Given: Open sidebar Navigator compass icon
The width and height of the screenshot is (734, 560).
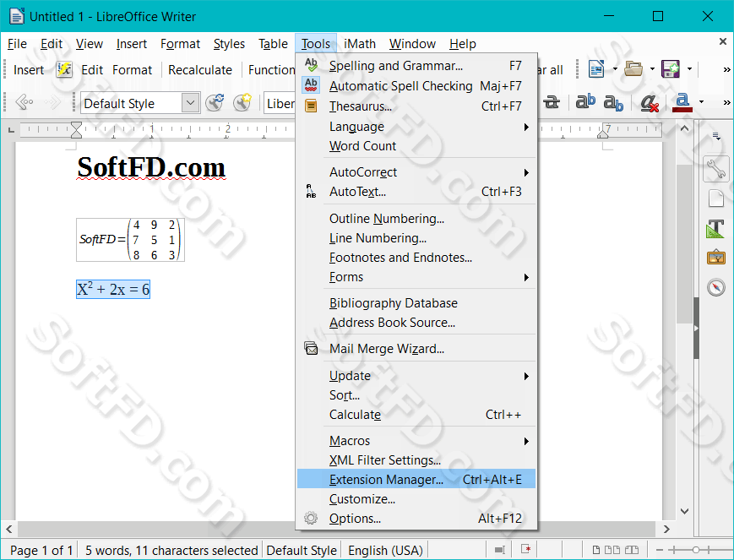Looking at the screenshot, I should pyautogui.click(x=716, y=287).
